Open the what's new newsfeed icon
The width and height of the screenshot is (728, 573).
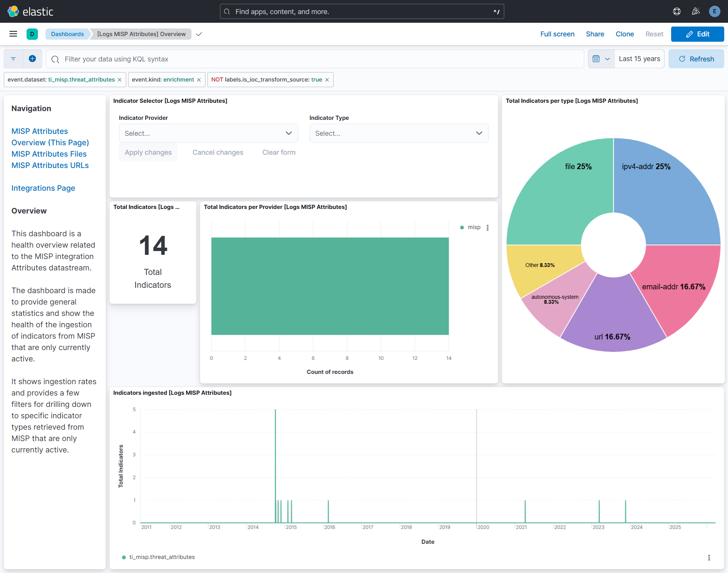696,11
